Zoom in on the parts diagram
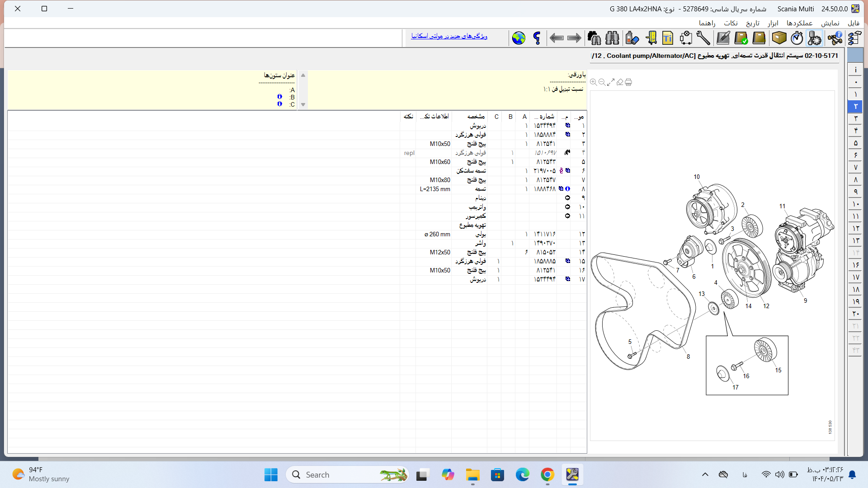 pos(593,82)
